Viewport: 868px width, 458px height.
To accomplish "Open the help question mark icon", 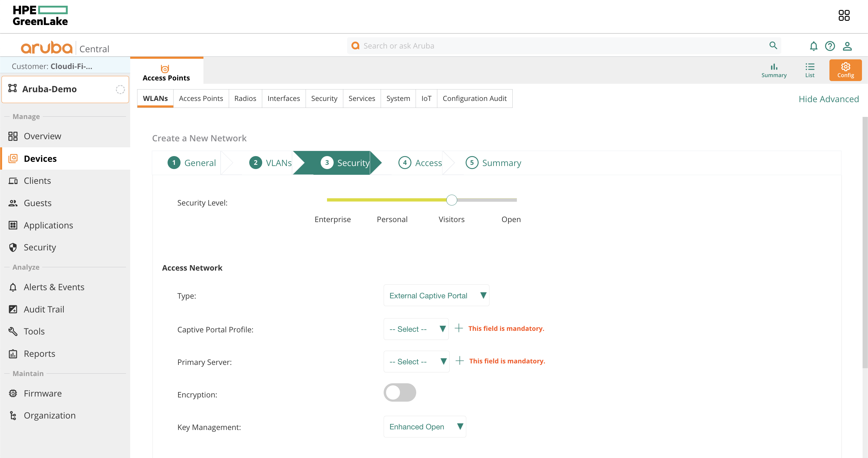I will (x=830, y=46).
